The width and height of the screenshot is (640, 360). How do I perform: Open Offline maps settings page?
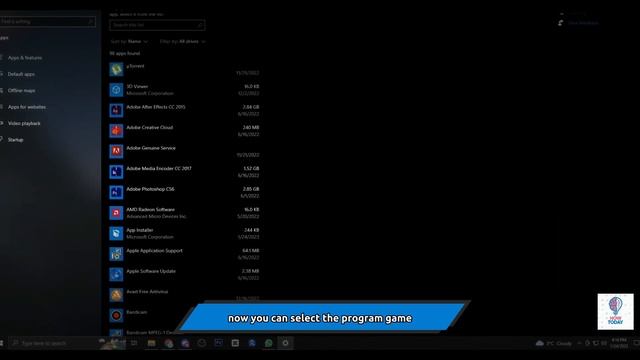tap(21, 91)
